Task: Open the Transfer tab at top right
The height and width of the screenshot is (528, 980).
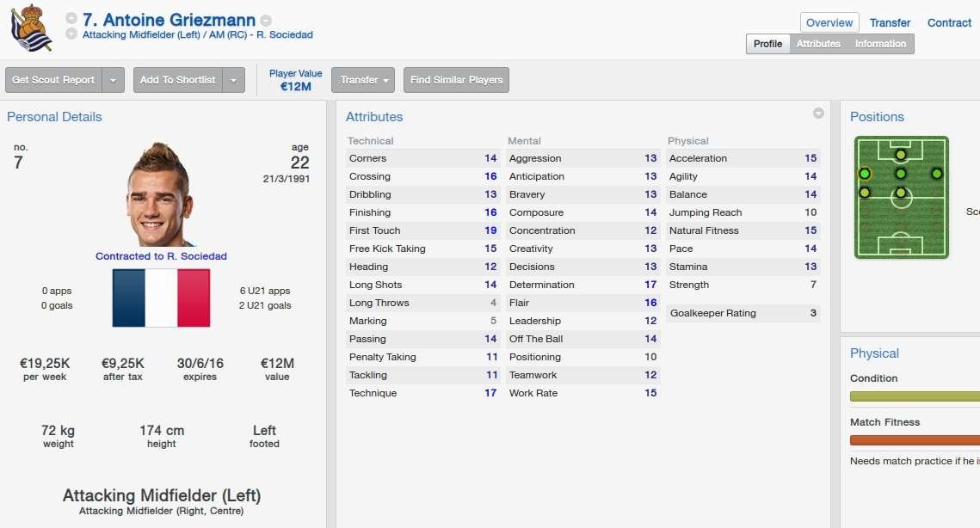Action: click(x=890, y=23)
